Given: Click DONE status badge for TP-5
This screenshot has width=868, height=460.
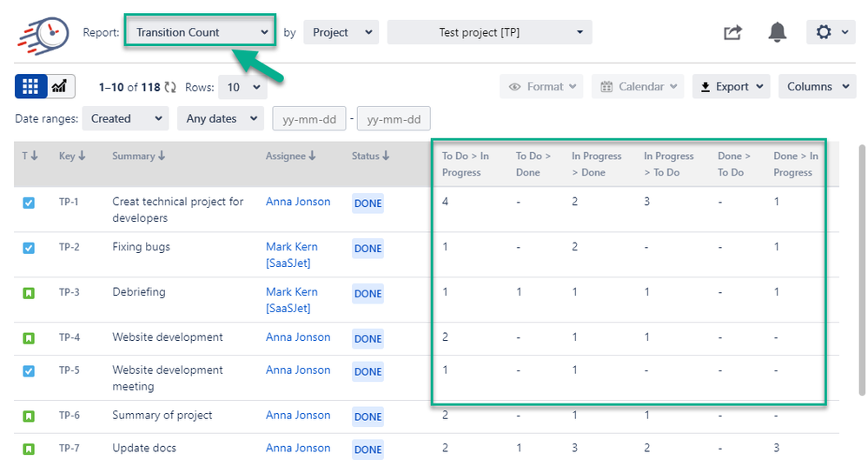Looking at the screenshot, I should pyautogui.click(x=368, y=371).
